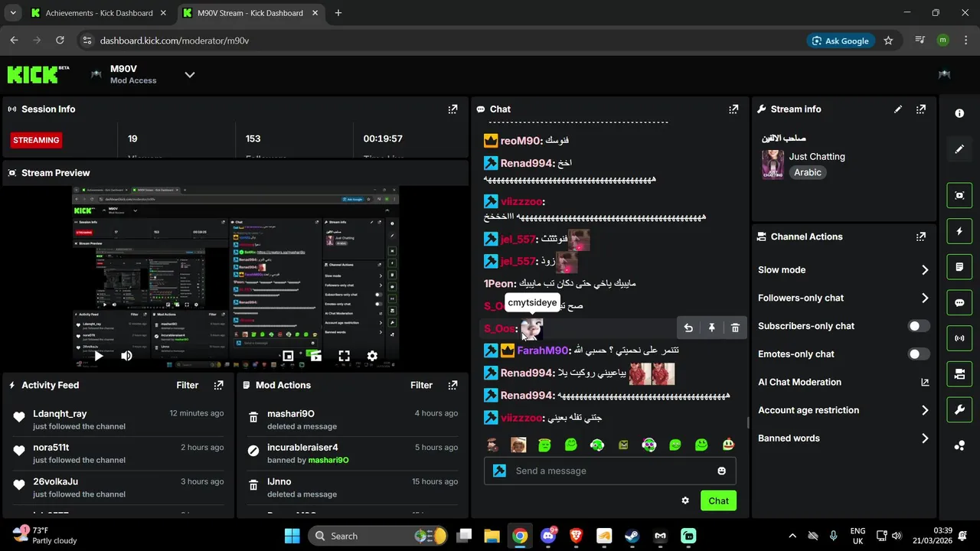
Task: Click the chat panel scrollbar
Action: point(748,422)
